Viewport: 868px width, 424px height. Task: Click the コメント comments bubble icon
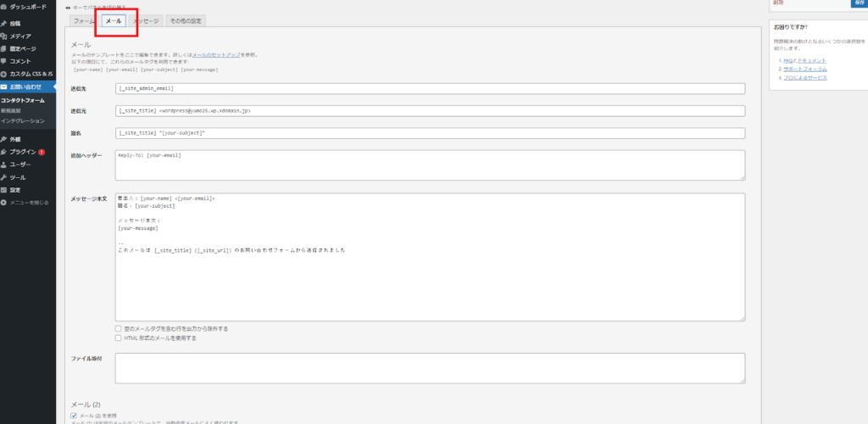tap(4, 61)
